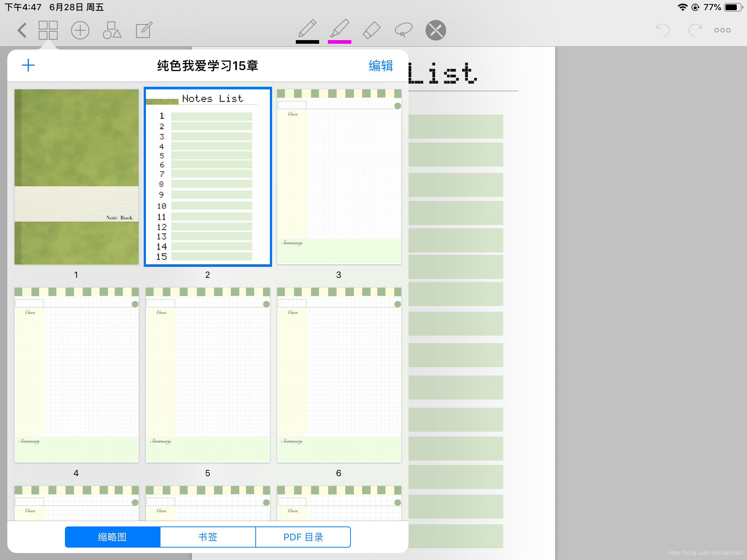This screenshot has width=747, height=560.
Task: Select the text edit pencil-square icon
Action: point(144,30)
